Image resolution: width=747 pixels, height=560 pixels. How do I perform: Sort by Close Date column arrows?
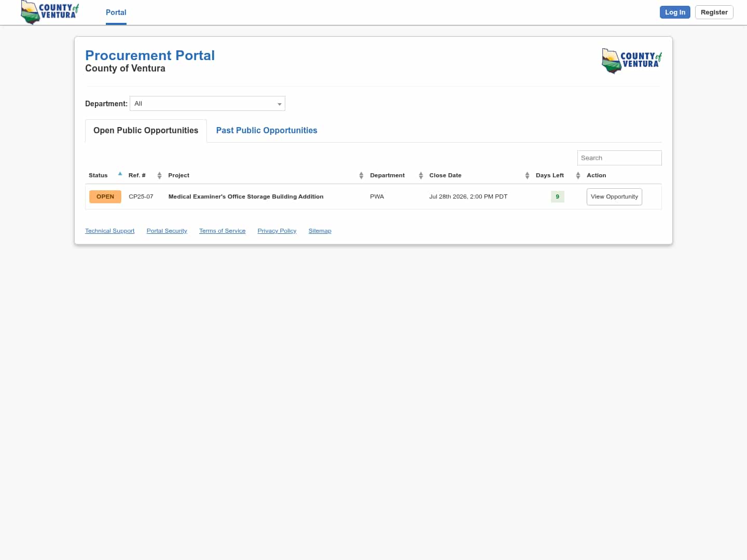pyautogui.click(x=527, y=176)
